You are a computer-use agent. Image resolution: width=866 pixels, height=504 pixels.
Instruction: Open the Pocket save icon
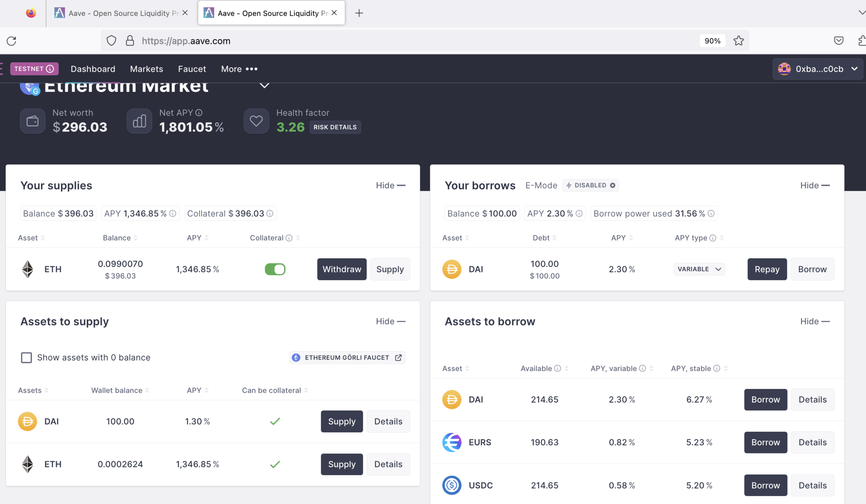(838, 41)
